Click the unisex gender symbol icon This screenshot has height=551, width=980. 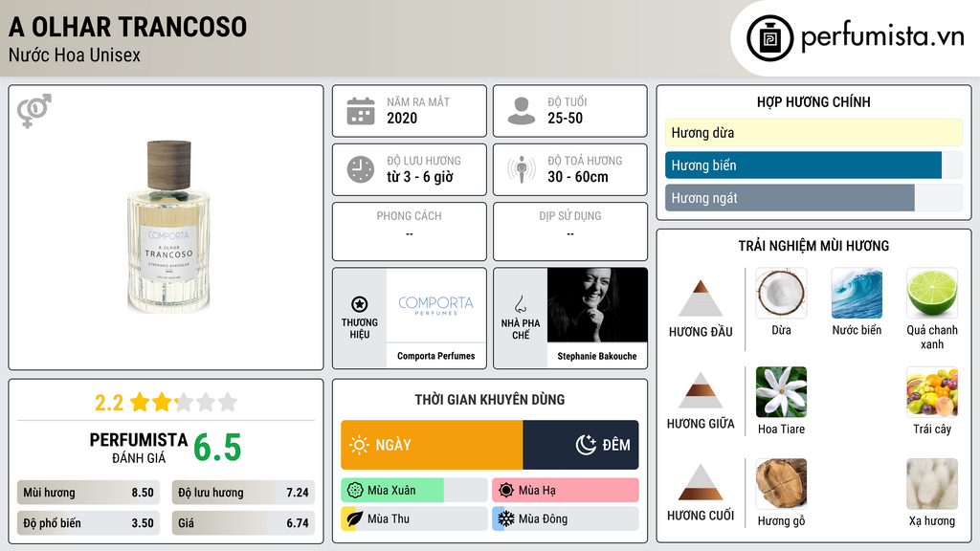coord(33,111)
